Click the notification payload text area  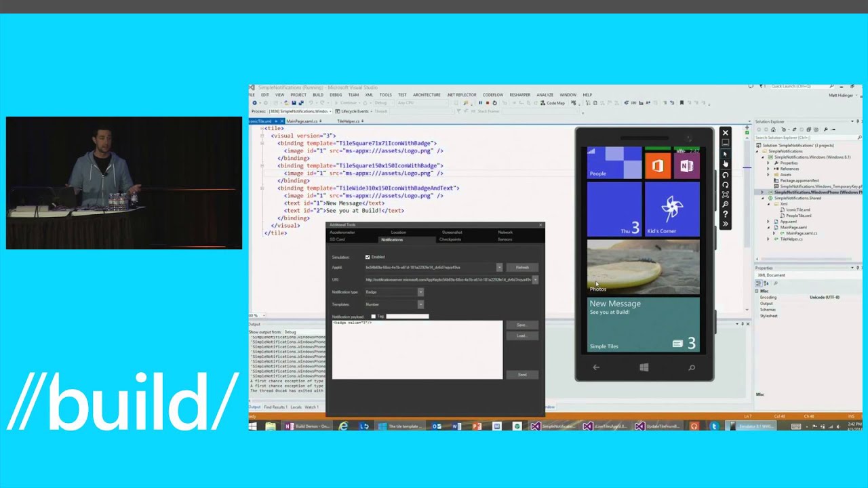(417, 349)
